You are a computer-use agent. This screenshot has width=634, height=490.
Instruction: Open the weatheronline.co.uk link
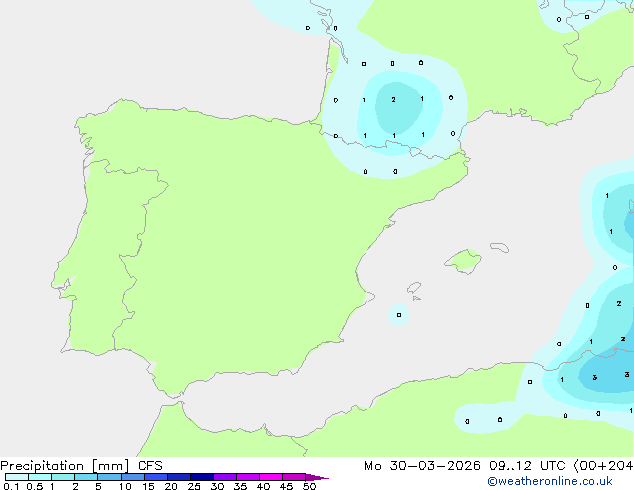click(x=550, y=481)
